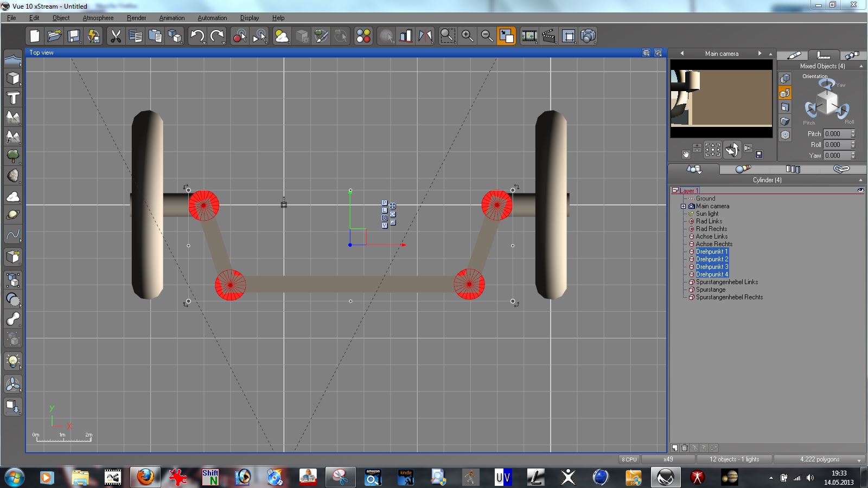Toggle the highlighted orange view toolbar button

coord(506,36)
